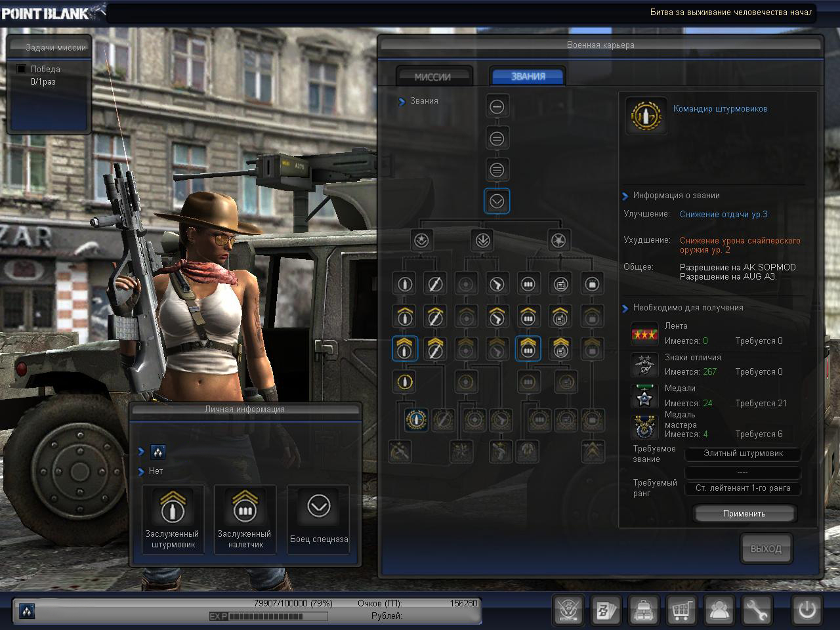The image size is (840, 630).
Task: Click the power exit icon
Action: pyautogui.click(x=807, y=610)
